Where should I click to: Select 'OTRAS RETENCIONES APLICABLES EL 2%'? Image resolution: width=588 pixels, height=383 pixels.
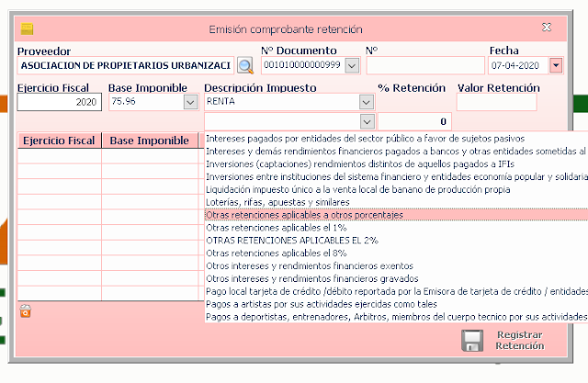(x=396, y=241)
